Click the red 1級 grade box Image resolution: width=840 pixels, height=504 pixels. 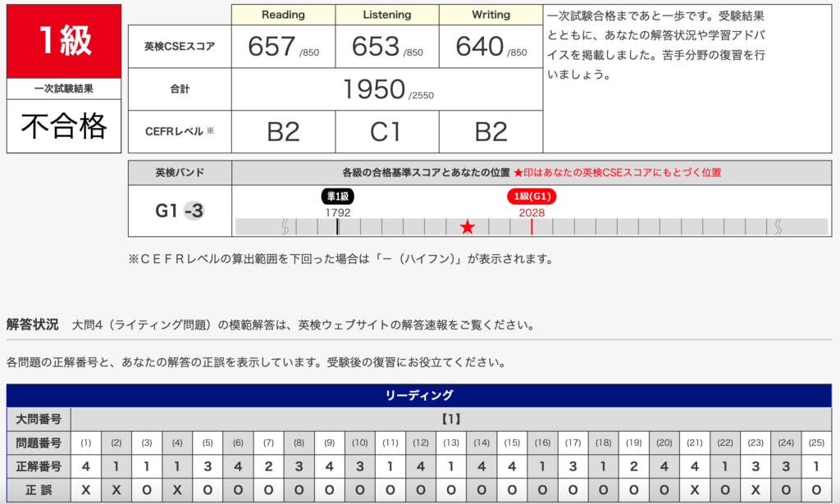64,41
